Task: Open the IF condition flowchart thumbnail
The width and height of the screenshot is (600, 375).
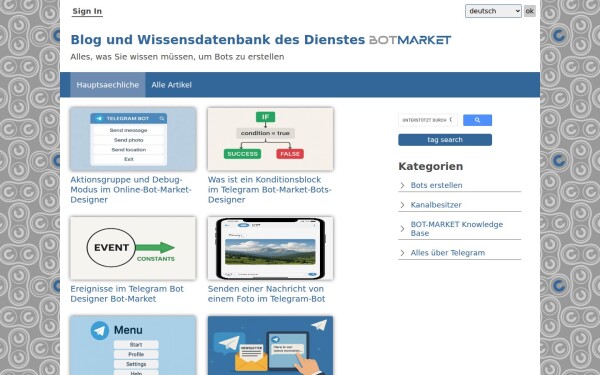Action: point(270,139)
